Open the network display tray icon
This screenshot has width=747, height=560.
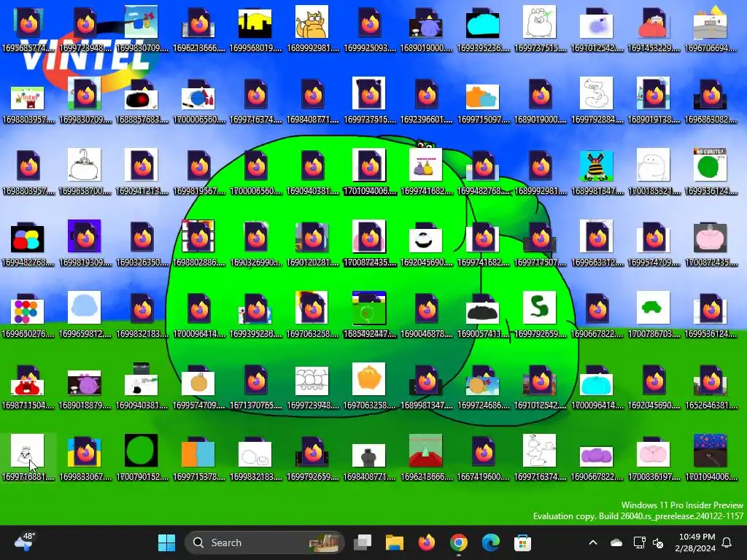[639, 542]
